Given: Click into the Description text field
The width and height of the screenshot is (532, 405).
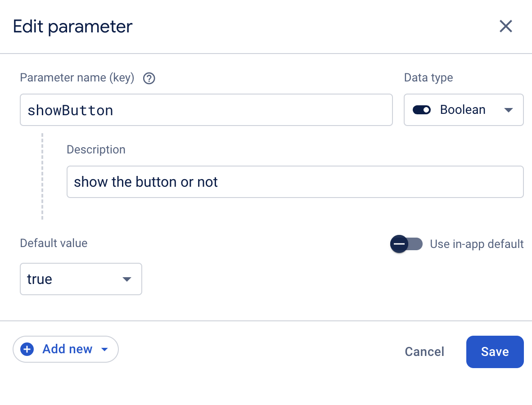Looking at the screenshot, I should coord(295,182).
